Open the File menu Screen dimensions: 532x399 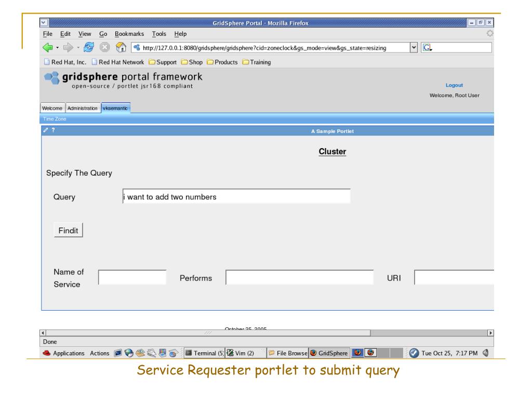pyautogui.click(x=47, y=34)
